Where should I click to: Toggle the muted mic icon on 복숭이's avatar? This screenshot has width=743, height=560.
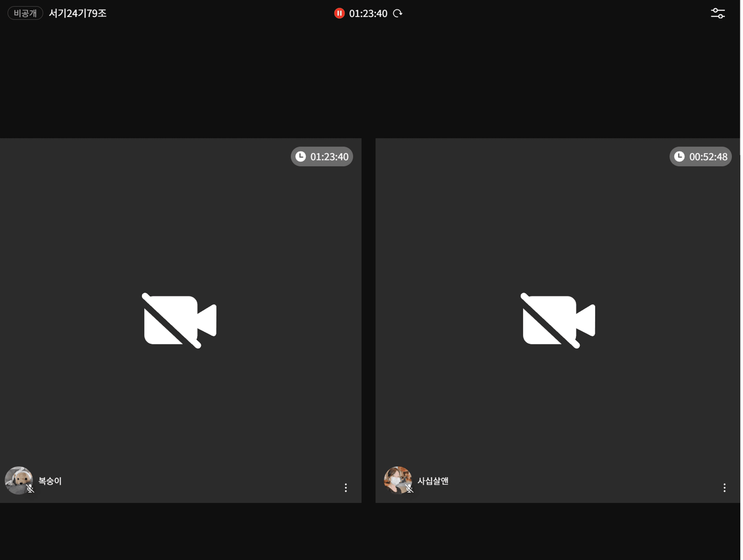click(30, 488)
